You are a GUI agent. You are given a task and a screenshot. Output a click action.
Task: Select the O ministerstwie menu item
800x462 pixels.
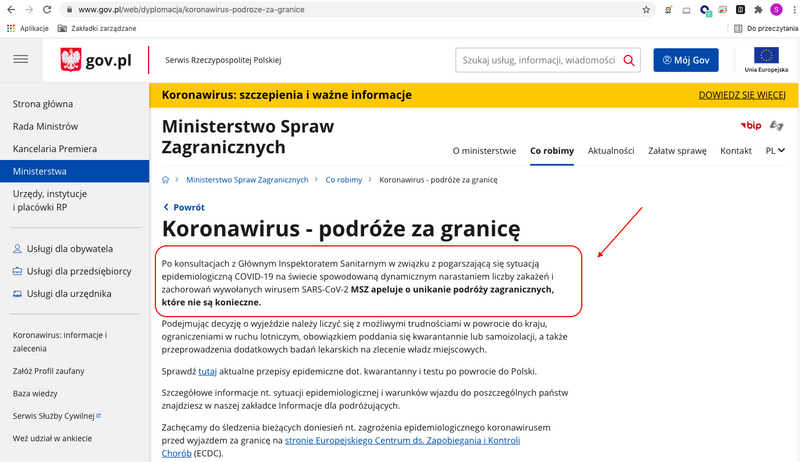coord(484,151)
